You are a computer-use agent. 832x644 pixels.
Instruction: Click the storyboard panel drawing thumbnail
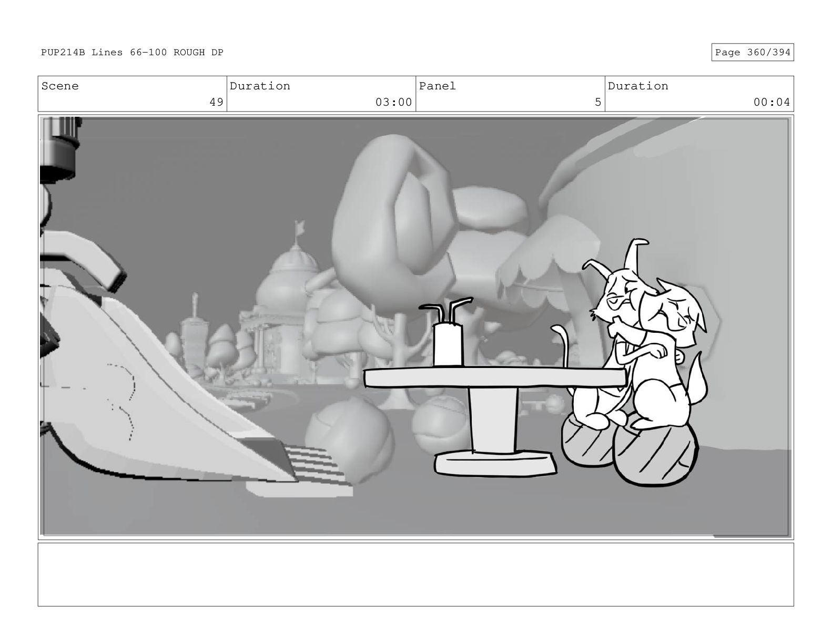(x=415, y=327)
